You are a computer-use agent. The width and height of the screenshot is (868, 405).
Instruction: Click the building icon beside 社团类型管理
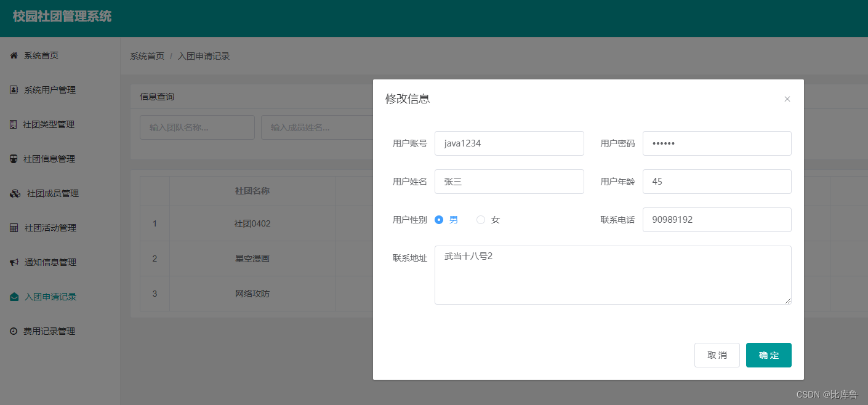pyautogui.click(x=14, y=124)
